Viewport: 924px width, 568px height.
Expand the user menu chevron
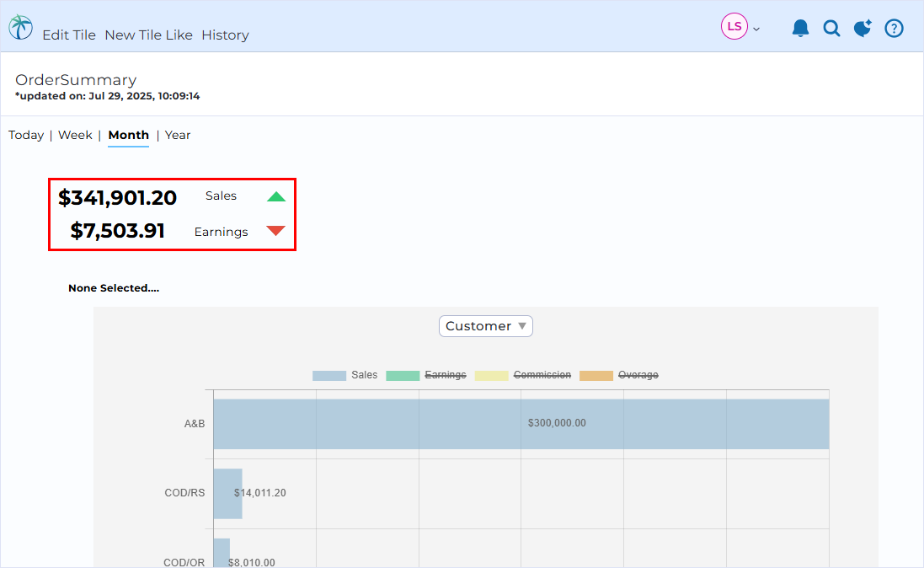click(756, 29)
